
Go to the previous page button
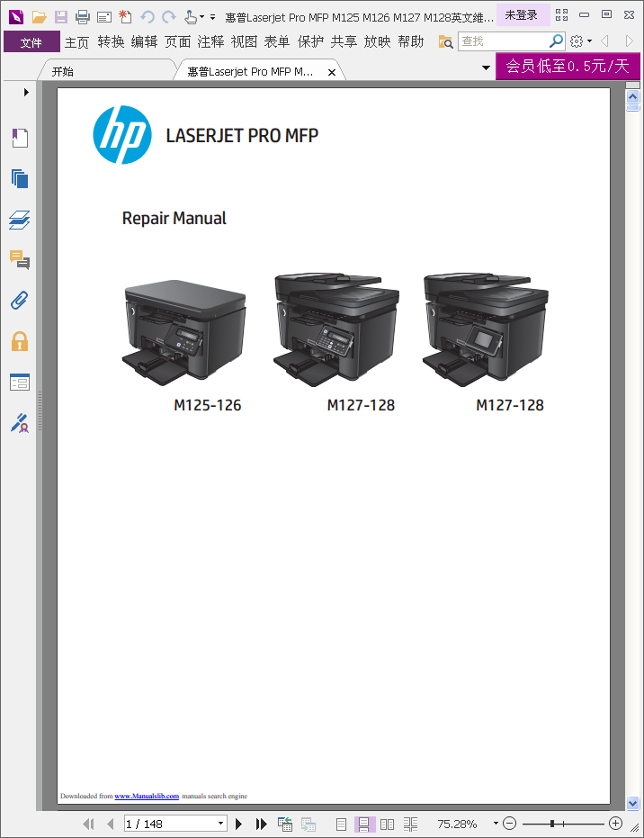111,824
